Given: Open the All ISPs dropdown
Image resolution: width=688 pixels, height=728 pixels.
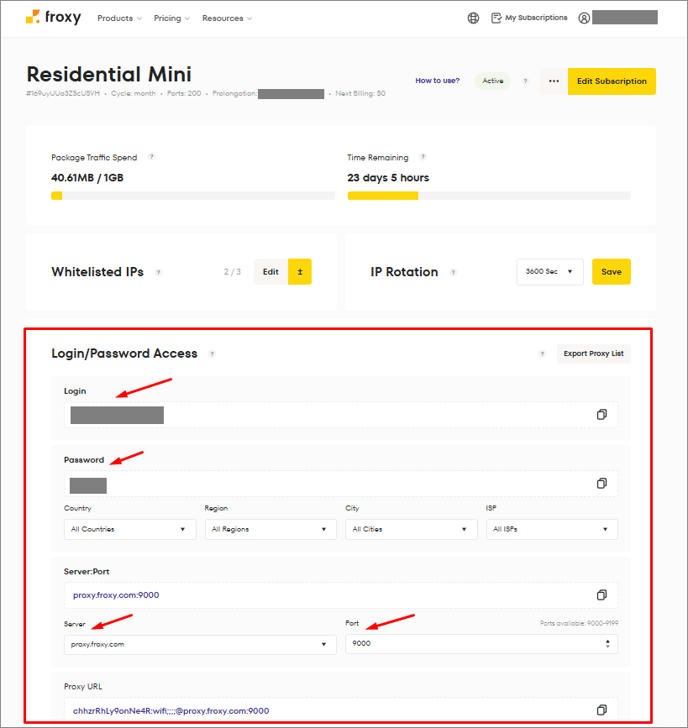Looking at the screenshot, I should pyautogui.click(x=552, y=529).
